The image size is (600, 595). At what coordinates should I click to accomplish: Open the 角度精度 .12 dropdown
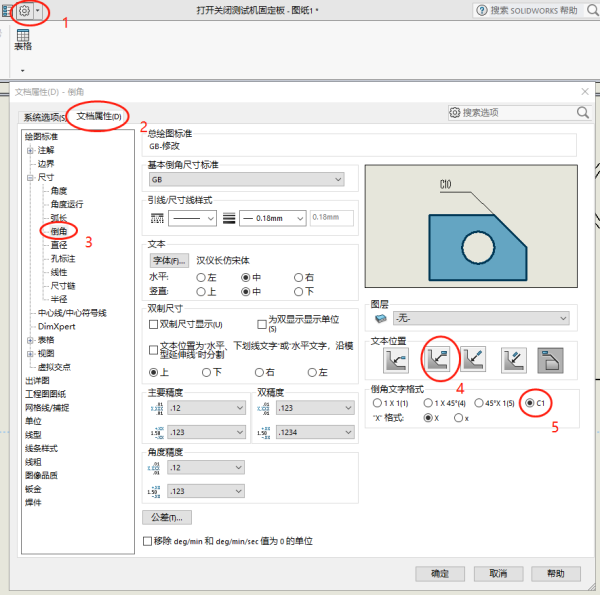206,468
